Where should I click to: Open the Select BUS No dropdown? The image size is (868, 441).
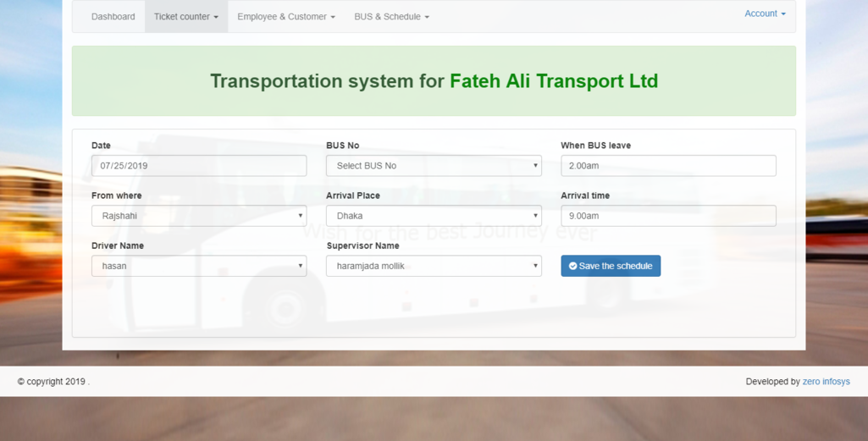[434, 166]
